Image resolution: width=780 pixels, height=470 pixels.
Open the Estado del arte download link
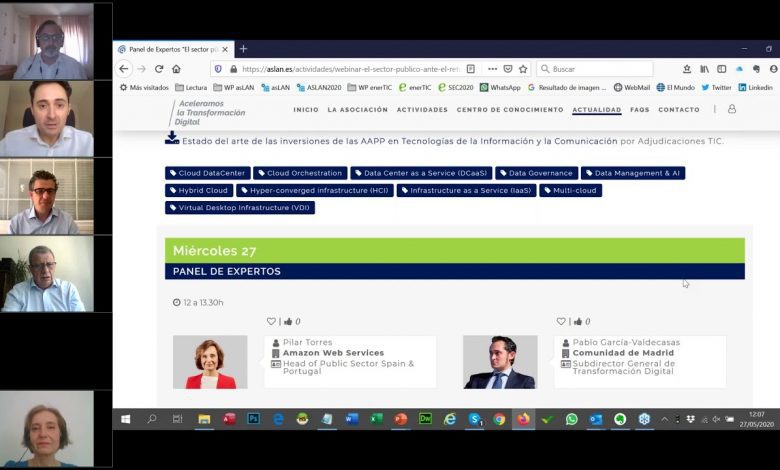399,141
